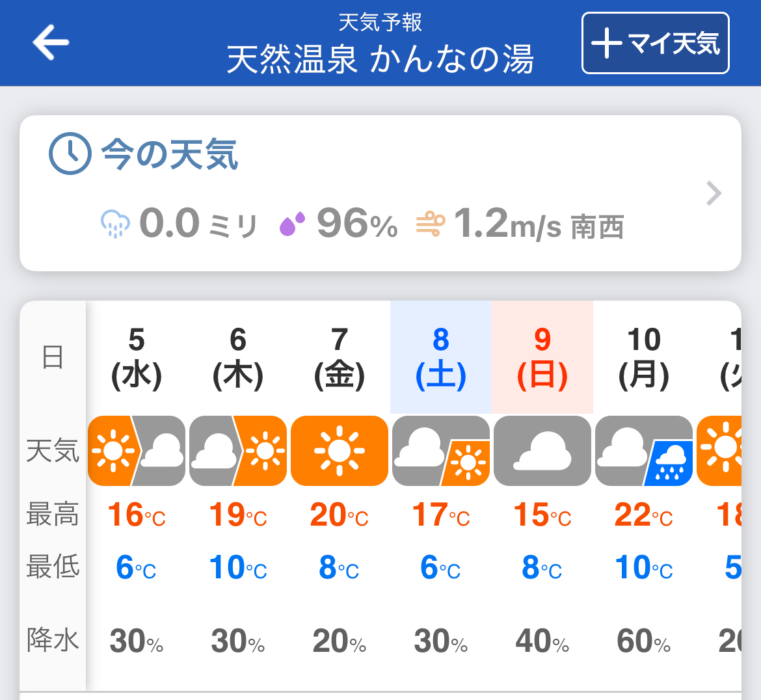Screen dimensions: 761x700
Task: Tap the plus icon on マイ天気 button
Action: (608, 42)
